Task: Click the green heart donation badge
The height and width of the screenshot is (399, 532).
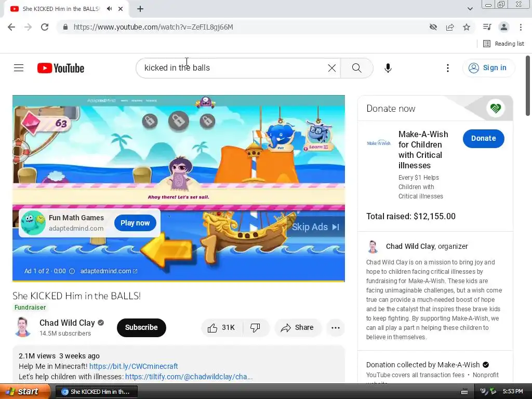Action: [x=495, y=108]
